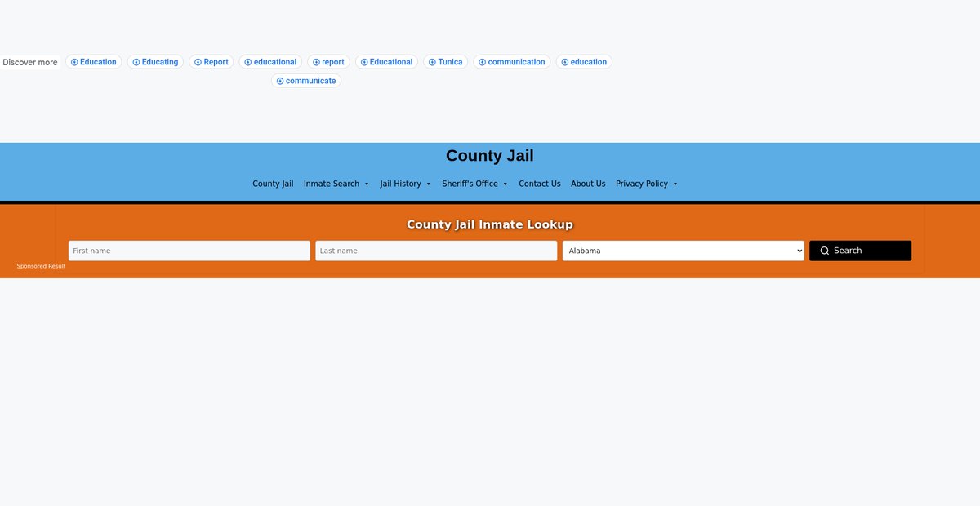The image size is (980, 506).
Task: Open the lowercase educational discover chip
Action: pyautogui.click(x=270, y=62)
